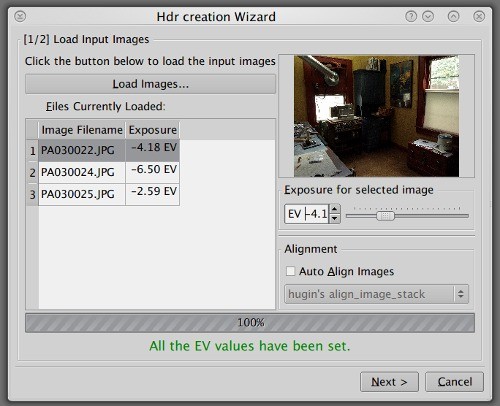Click the shade down-arrow title bar icon
500x406 pixels.
(x=428, y=16)
